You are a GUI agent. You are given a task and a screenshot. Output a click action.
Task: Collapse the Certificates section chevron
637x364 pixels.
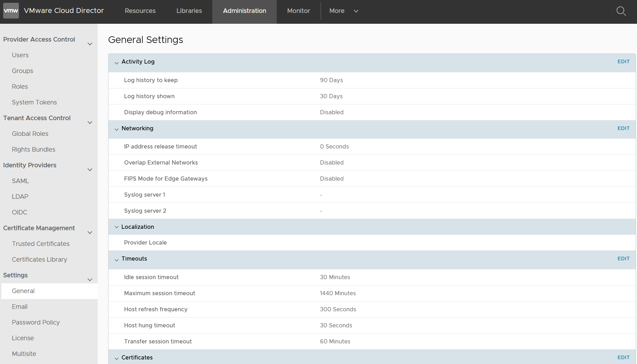116,359
